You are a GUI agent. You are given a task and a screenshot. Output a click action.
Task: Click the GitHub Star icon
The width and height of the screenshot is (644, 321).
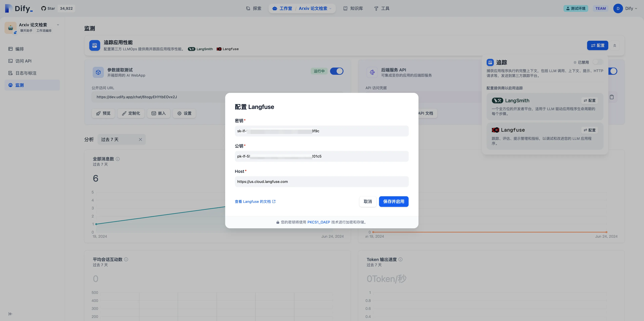tap(43, 9)
